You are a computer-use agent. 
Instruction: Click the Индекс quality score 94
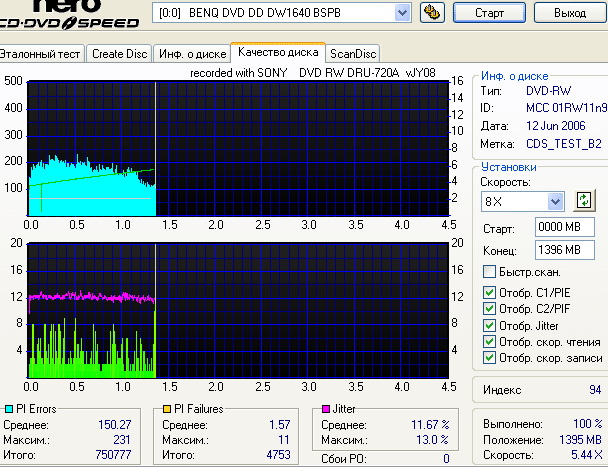click(x=595, y=389)
